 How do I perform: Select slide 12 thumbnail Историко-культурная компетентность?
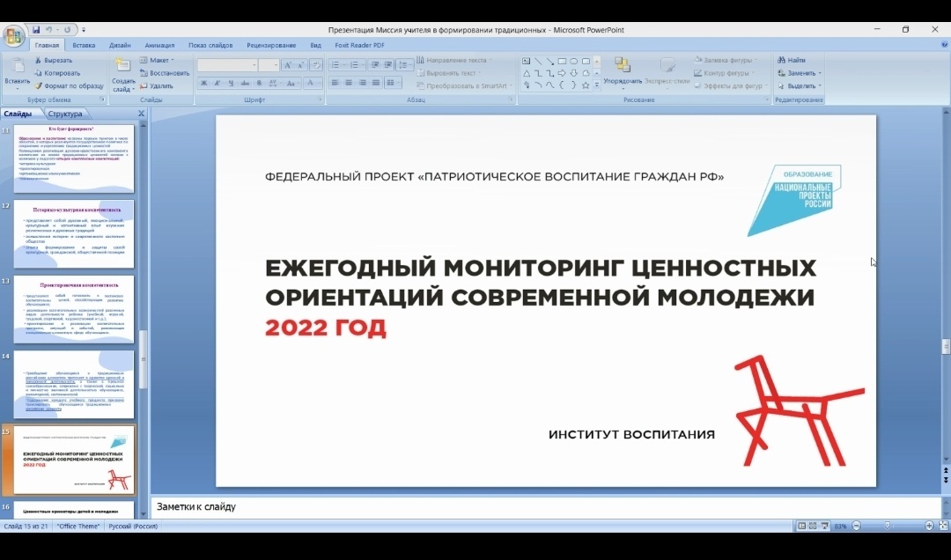(74, 234)
